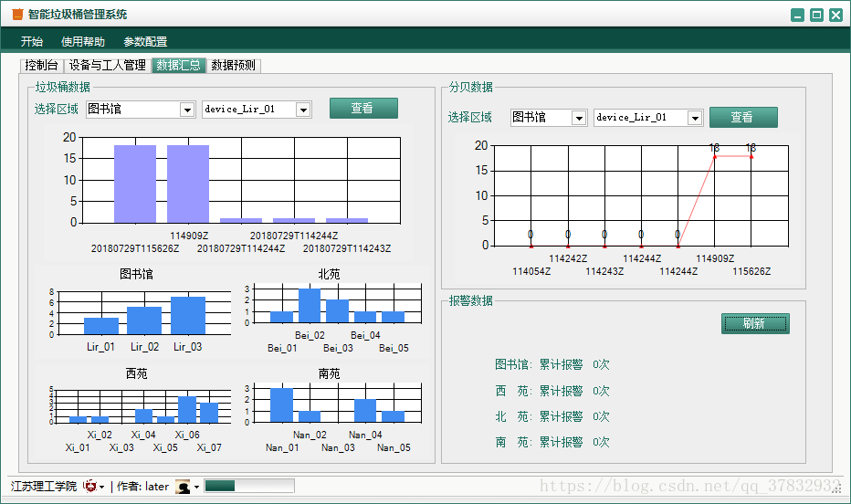Screen dimensions: 851x504
Task: Click the Bei_05 axis label
Action: 394,348
